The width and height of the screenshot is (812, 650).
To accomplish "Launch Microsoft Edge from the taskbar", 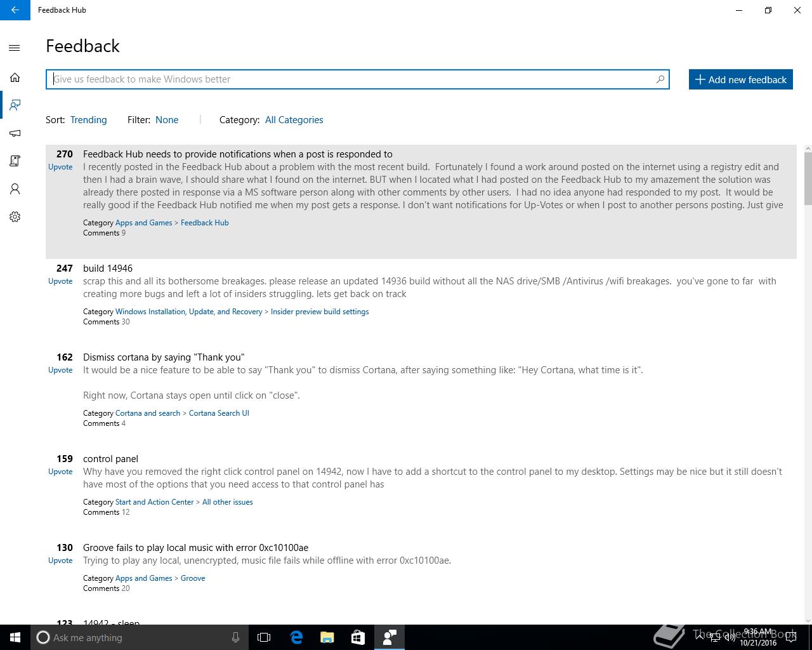I will pyautogui.click(x=296, y=637).
